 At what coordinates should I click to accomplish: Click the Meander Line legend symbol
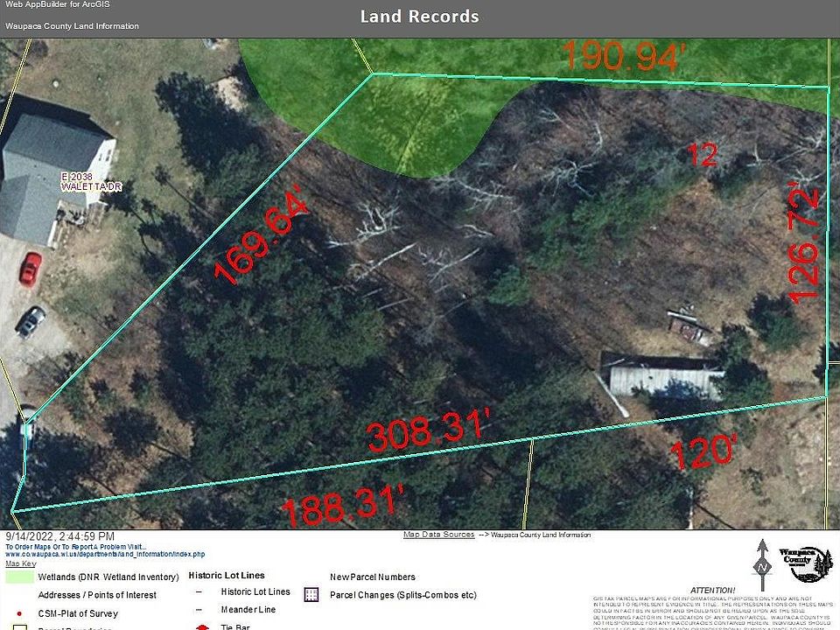pos(199,610)
